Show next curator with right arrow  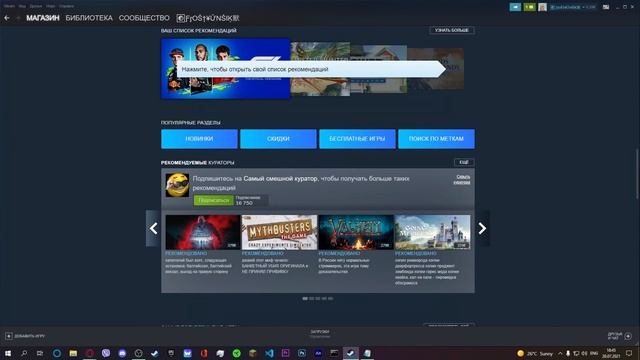pyautogui.click(x=482, y=228)
